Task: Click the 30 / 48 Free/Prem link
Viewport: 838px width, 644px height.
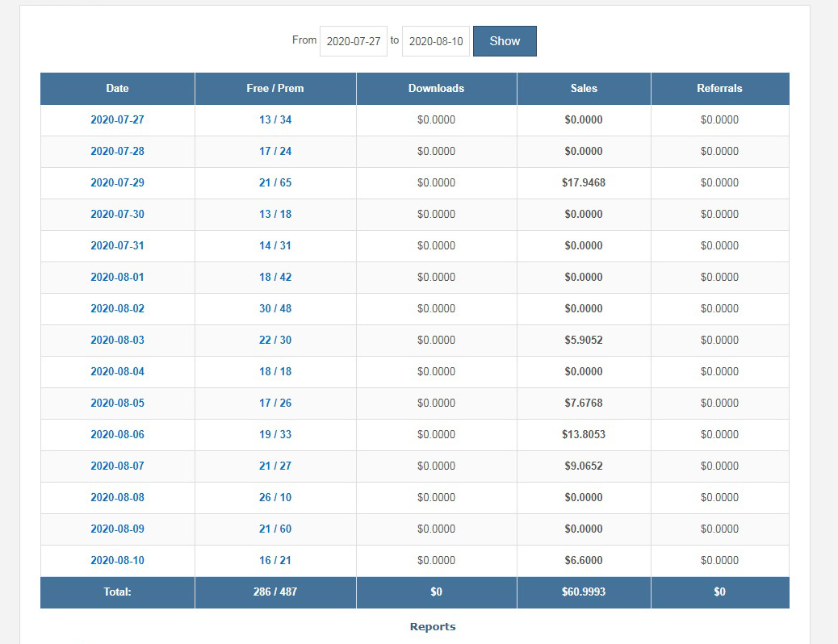Action: tap(275, 308)
